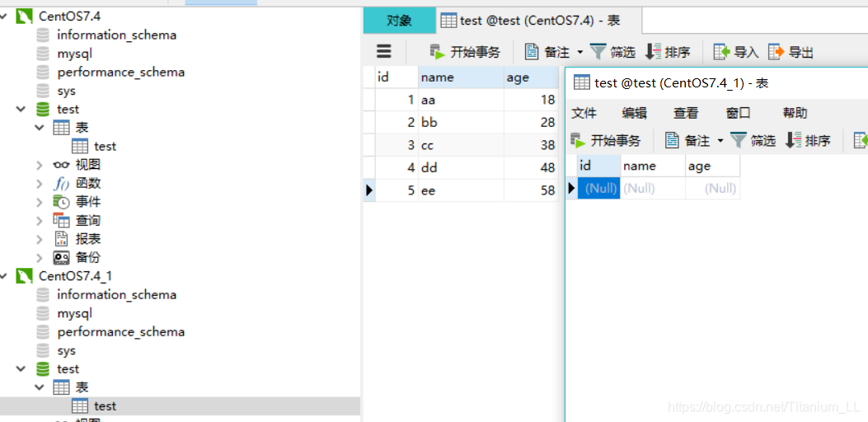This screenshot has height=422, width=868.
Task: Click the 报表 report icon
Action: point(61,239)
